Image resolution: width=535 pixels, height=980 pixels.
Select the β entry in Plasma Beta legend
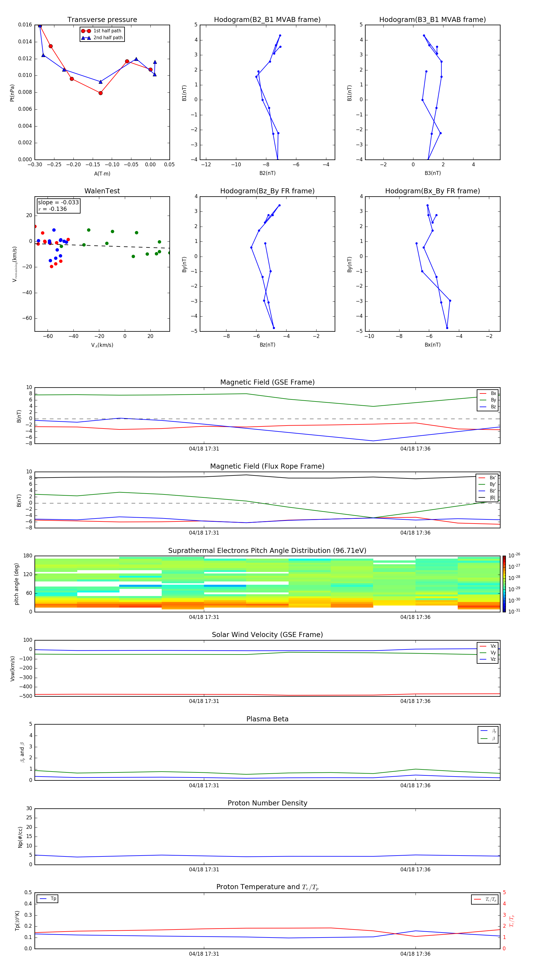pos(488,739)
